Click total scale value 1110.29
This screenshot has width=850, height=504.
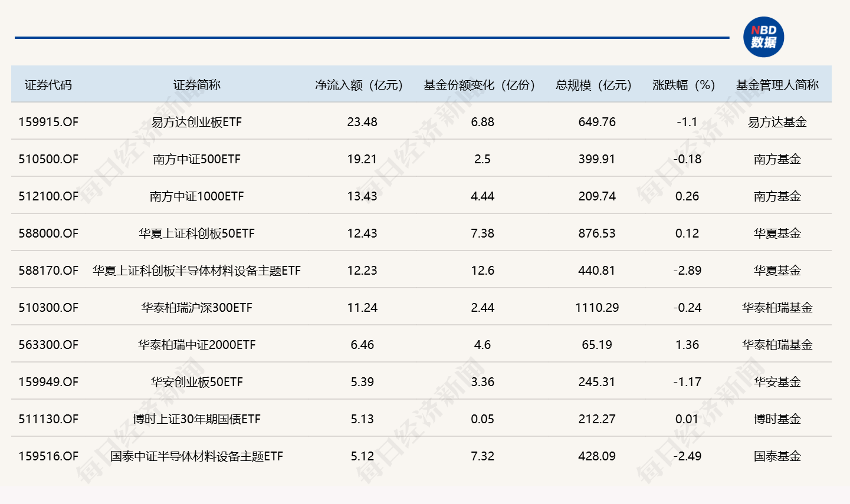point(597,308)
